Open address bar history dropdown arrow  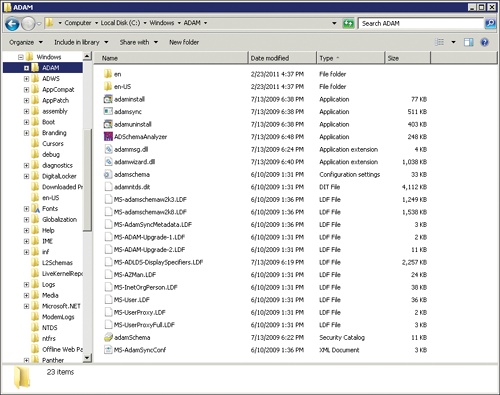click(334, 23)
